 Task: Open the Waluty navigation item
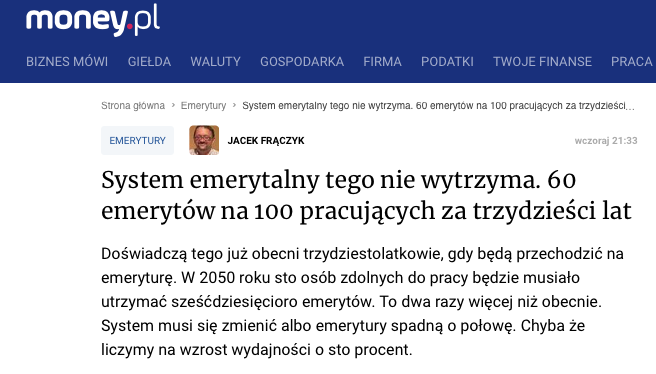point(215,62)
